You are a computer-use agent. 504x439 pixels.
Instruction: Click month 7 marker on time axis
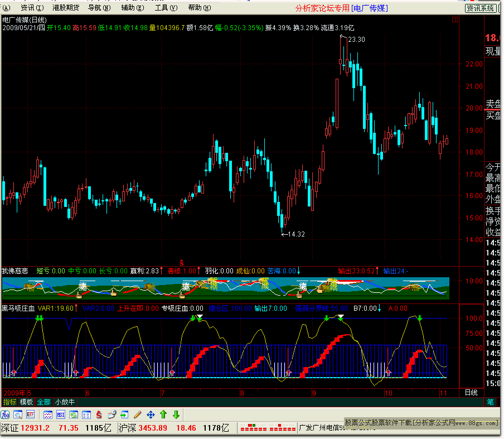pyautogui.click(x=163, y=393)
